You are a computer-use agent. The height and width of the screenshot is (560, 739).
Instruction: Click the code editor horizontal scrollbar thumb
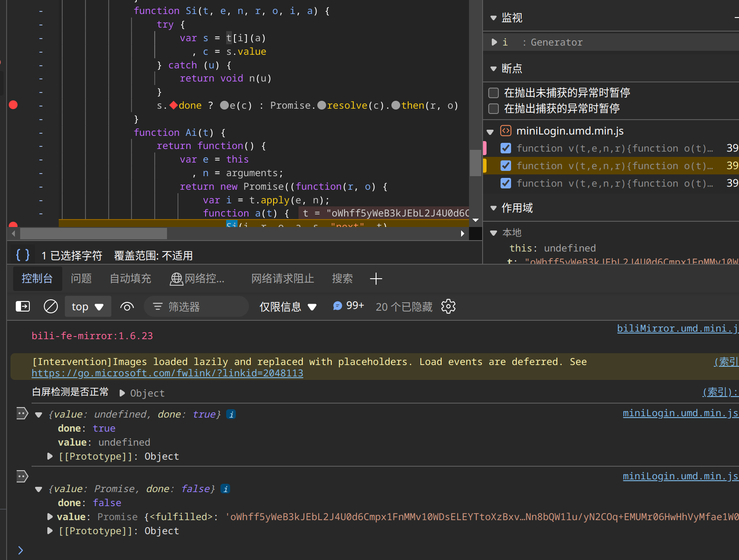point(93,234)
